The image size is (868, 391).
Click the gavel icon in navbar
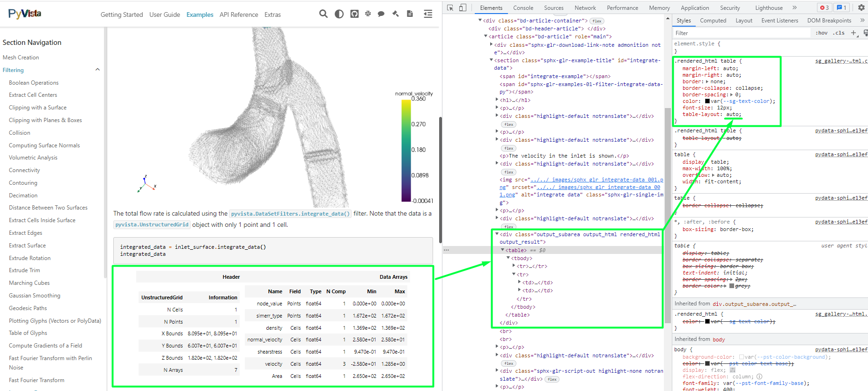click(x=396, y=14)
